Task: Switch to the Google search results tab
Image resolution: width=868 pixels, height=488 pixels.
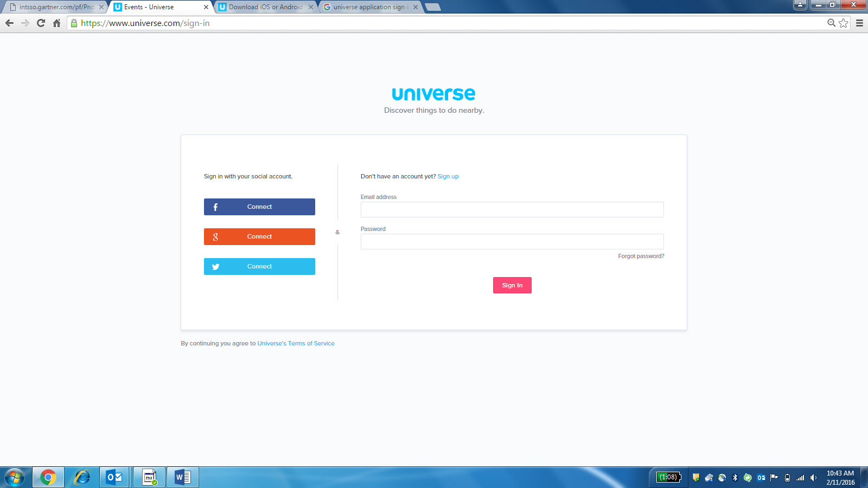Action: [369, 7]
